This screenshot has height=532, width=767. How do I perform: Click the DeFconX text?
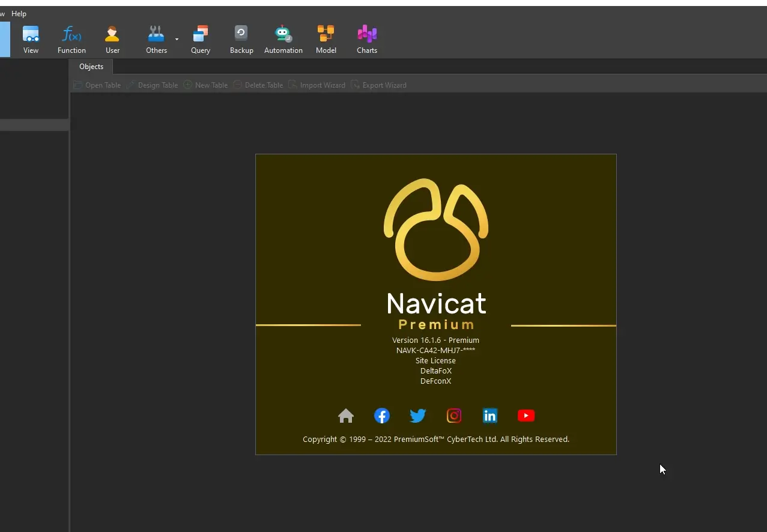(435, 381)
